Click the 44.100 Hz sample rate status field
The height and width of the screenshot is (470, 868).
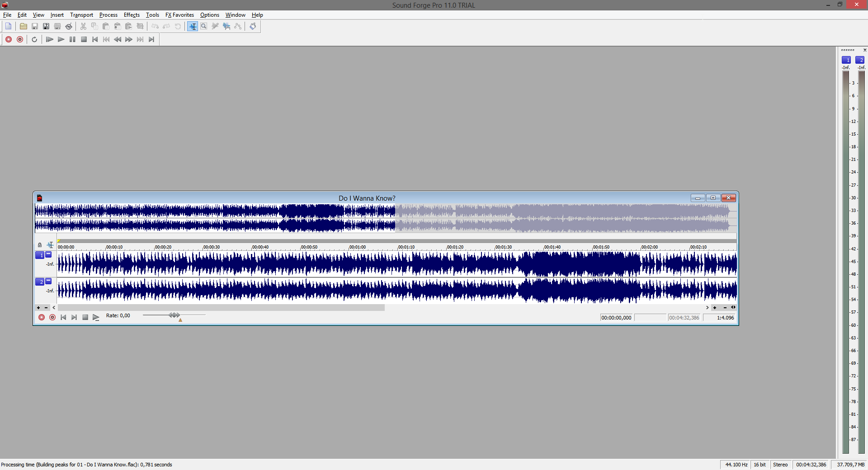(736, 465)
